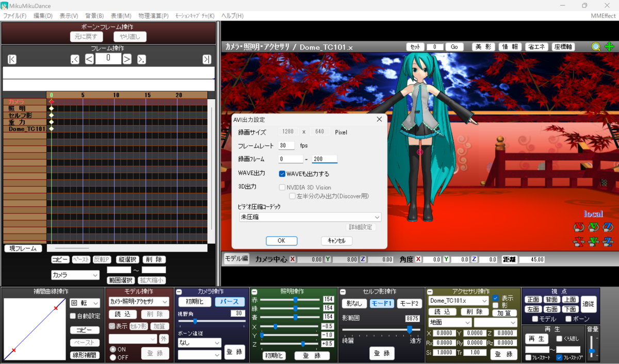Open the 表示(V) menu

click(x=69, y=16)
